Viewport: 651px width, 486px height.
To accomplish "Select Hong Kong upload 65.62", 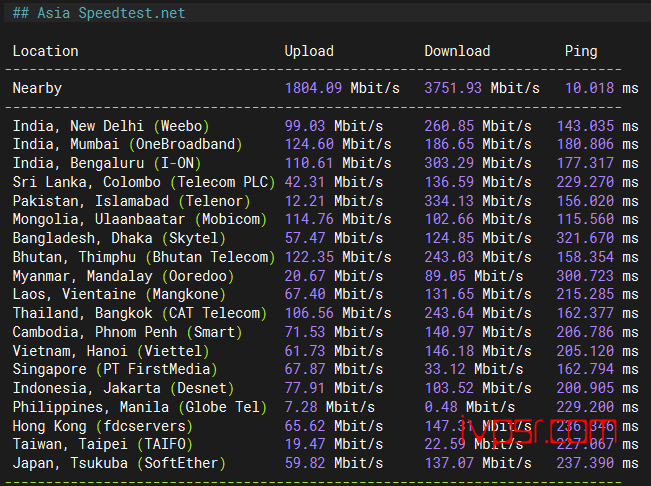I will [x=305, y=427].
